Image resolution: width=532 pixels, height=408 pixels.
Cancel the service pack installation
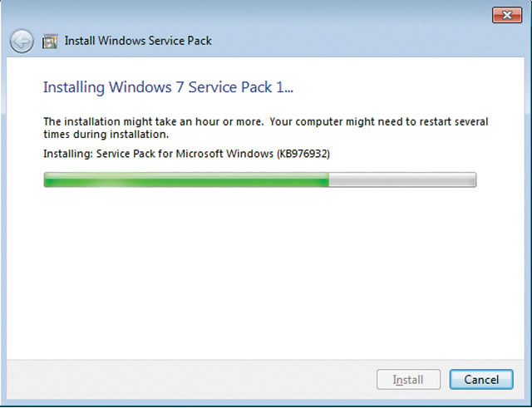click(481, 379)
